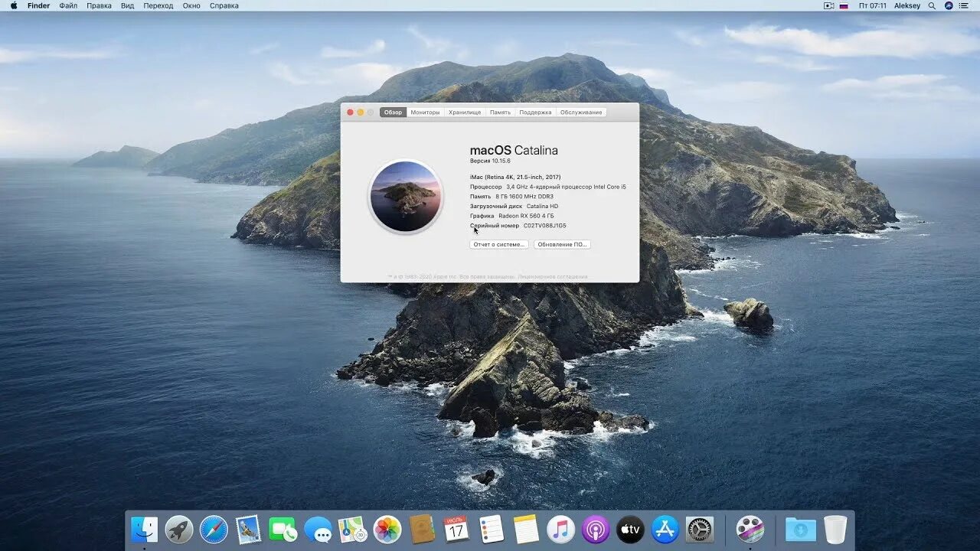Screen dimensions: 980x551
Task: Click the Aleksey user menu
Action: (907, 5)
